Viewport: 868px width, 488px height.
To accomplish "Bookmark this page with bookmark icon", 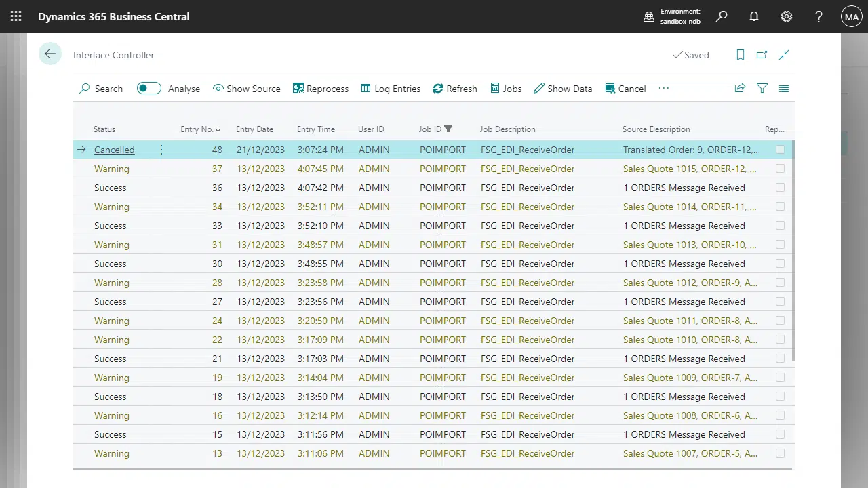I will 741,55.
